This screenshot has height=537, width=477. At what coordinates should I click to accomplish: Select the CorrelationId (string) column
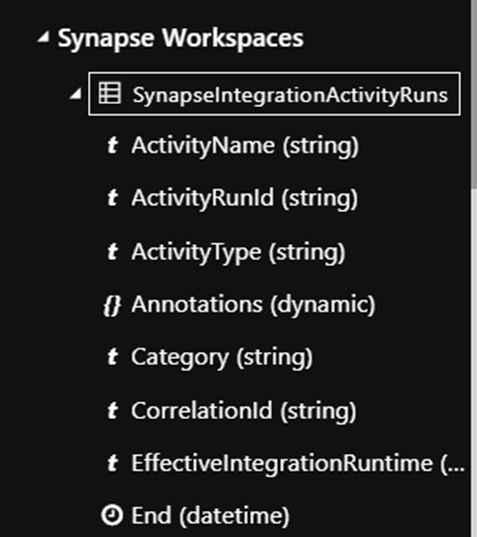[x=244, y=411]
